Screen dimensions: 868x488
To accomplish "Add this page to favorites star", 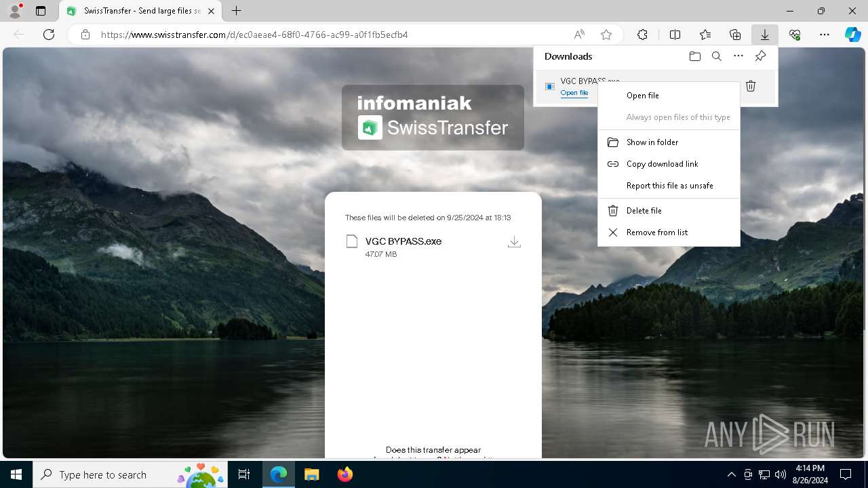I will (606, 35).
